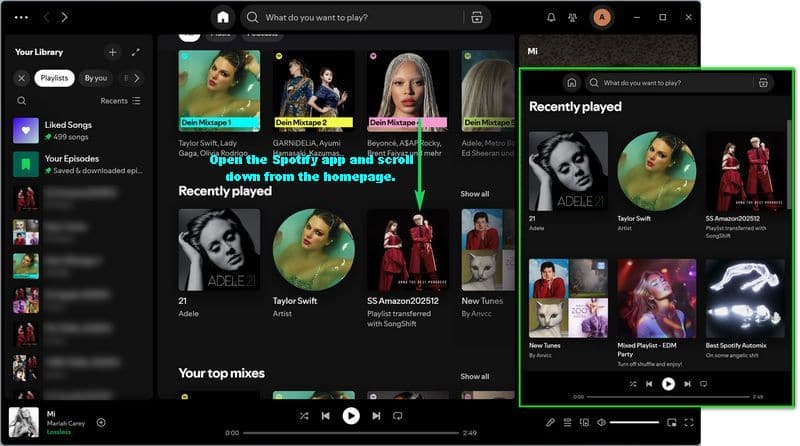Skip to next track in inset player

point(687,384)
